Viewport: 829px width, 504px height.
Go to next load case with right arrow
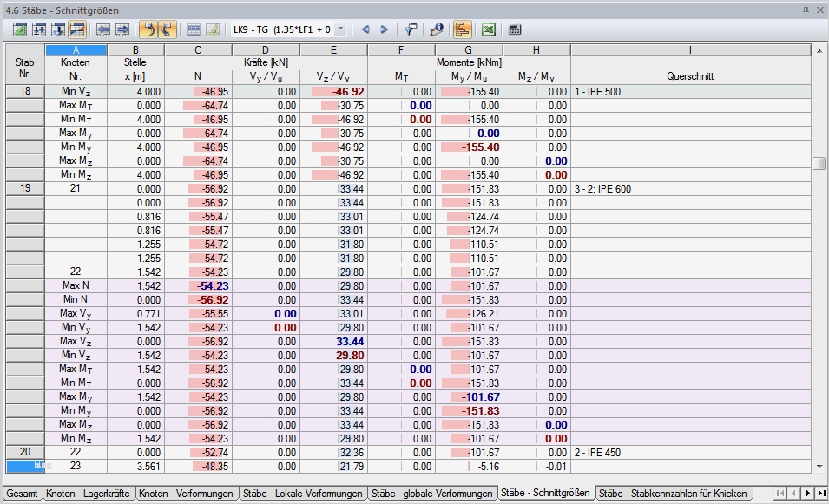click(x=385, y=29)
